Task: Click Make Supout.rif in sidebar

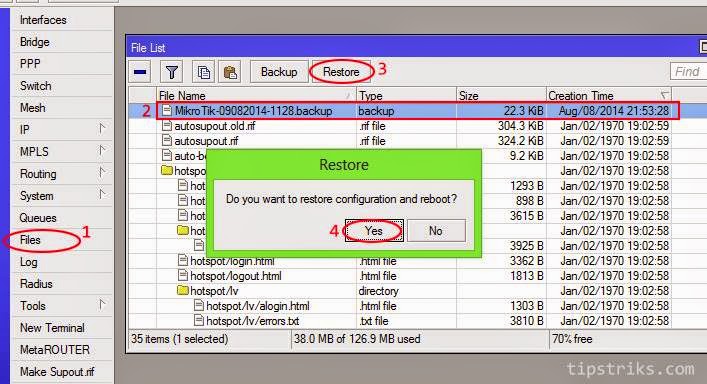Action: (57, 372)
